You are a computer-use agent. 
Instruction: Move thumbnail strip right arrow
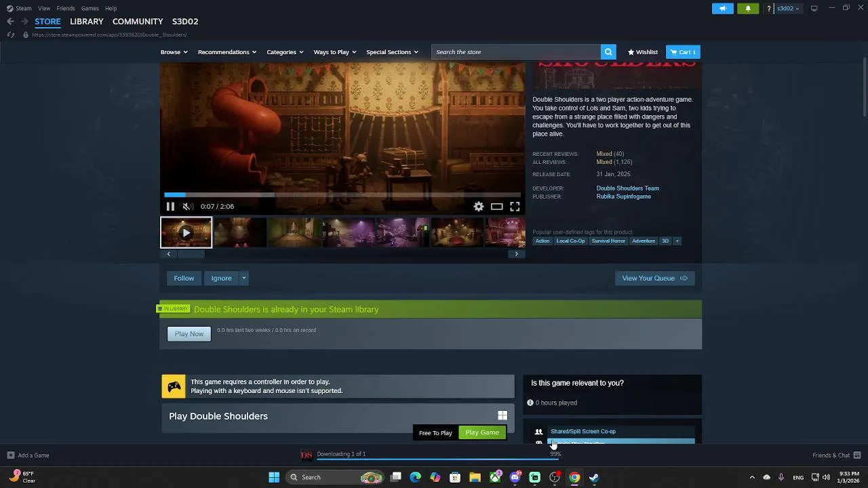(x=516, y=253)
